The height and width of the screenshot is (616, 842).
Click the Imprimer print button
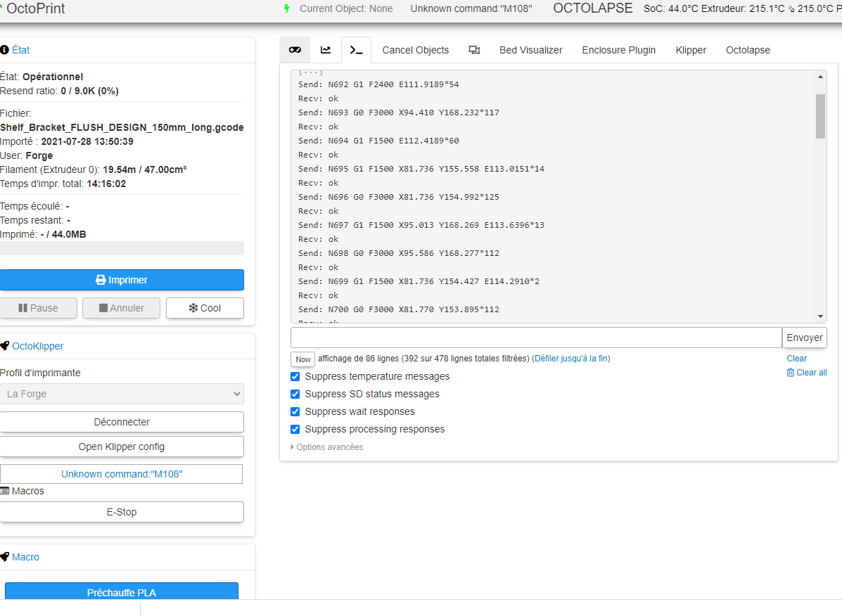[122, 280]
